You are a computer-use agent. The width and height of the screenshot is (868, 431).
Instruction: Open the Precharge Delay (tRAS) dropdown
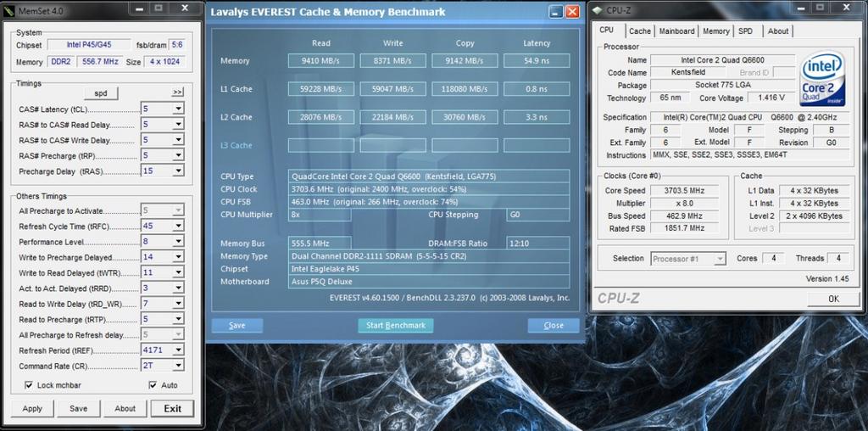coord(178,171)
